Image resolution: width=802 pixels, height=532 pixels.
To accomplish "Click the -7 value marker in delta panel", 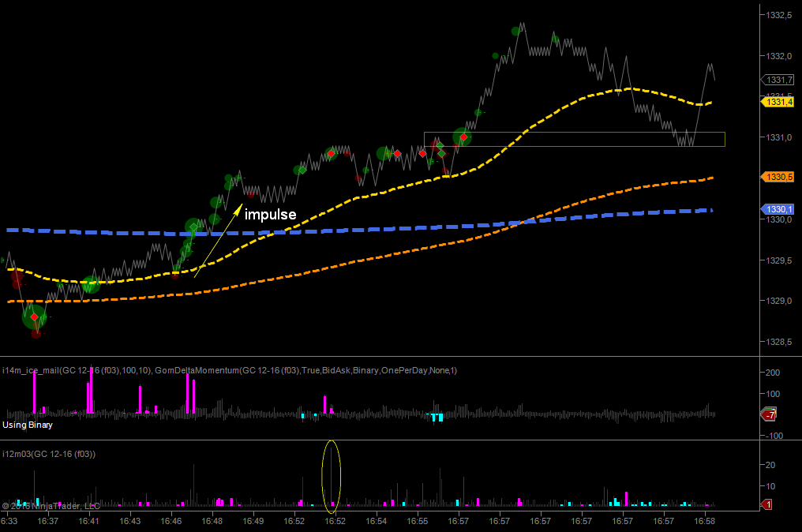I will pos(769,415).
